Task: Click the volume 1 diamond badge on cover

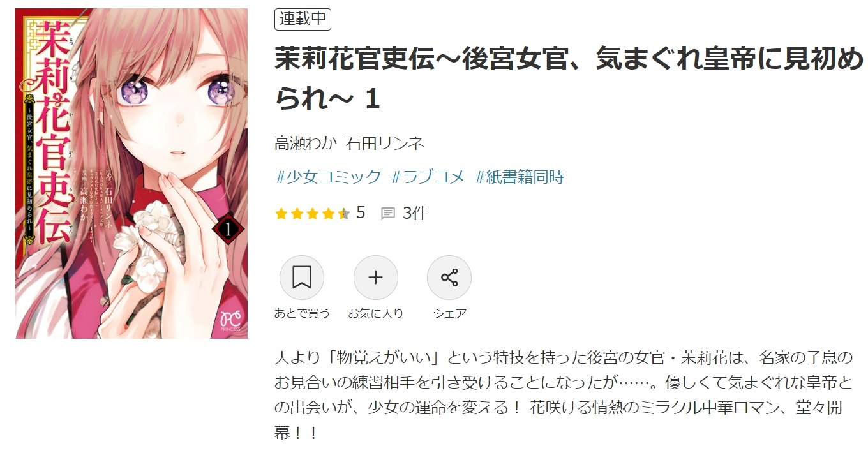Action: coord(228,228)
